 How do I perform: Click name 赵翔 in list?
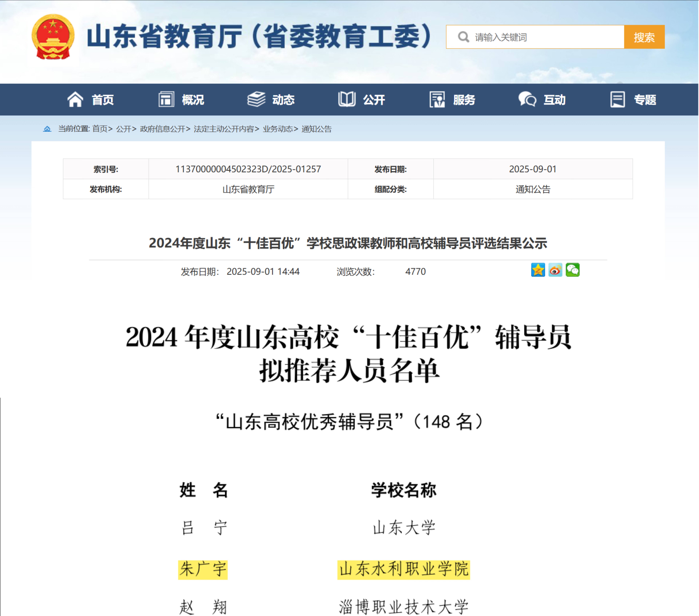pos(203,607)
